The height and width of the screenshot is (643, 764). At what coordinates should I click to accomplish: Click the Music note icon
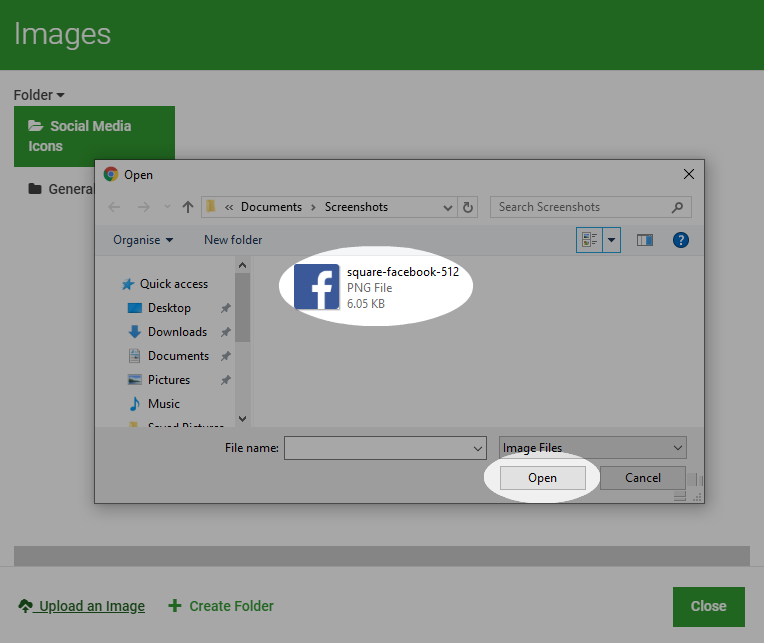point(134,403)
